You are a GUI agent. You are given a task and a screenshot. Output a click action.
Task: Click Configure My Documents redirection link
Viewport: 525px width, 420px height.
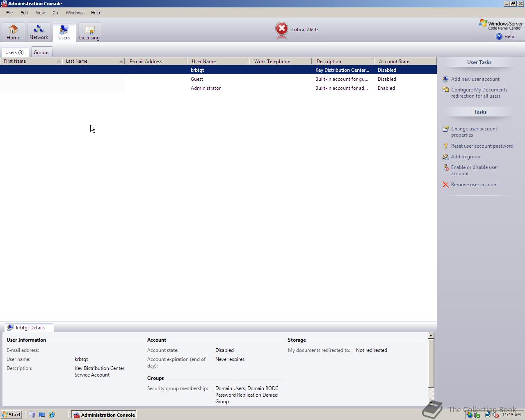pyautogui.click(x=479, y=93)
